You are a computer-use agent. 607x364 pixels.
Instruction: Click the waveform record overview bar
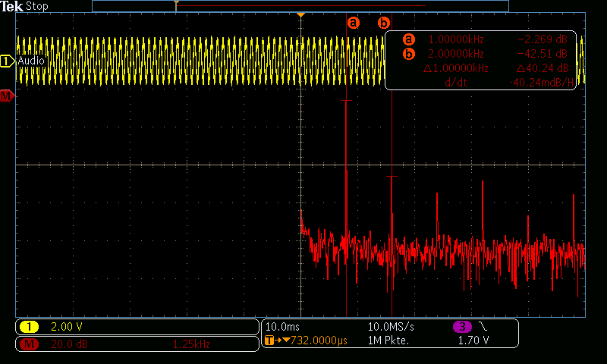pos(300,6)
